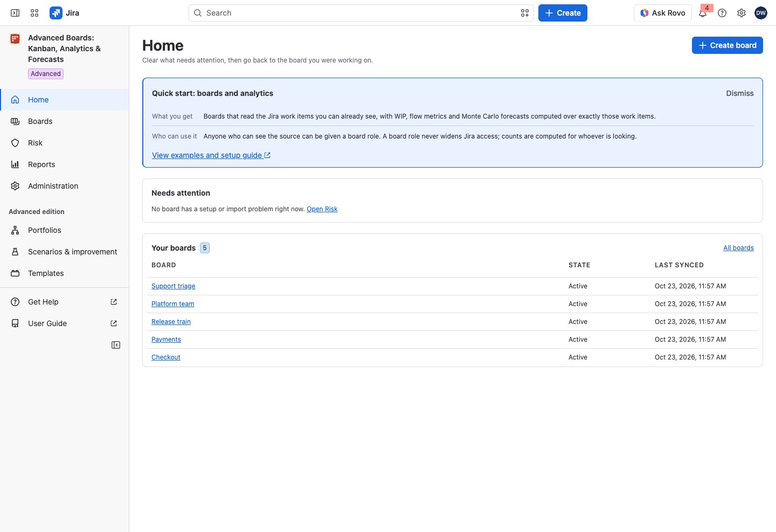The height and width of the screenshot is (532, 776).
Task: Open the settings gear icon
Action: [x=742, y=13]
